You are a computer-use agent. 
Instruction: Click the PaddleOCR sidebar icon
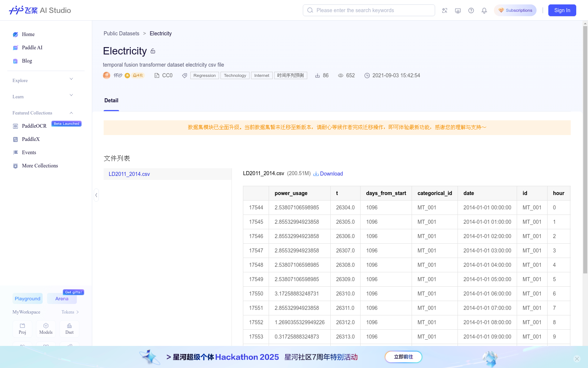15,126
